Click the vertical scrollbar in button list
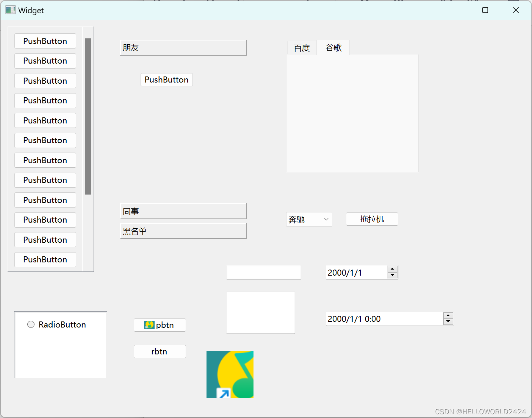 pyautogui.click(x=88, y=116)
